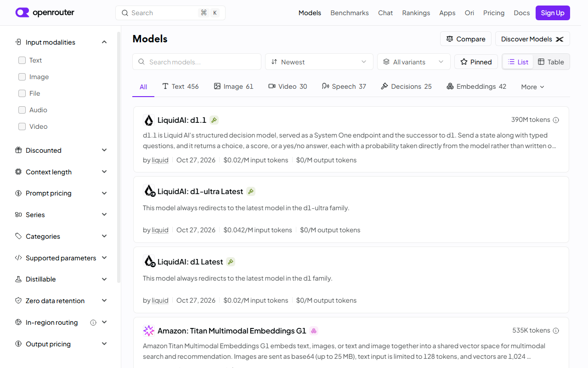Switch to Table view
This screenshot has width=588, height=368.
[x=551, y=62]
